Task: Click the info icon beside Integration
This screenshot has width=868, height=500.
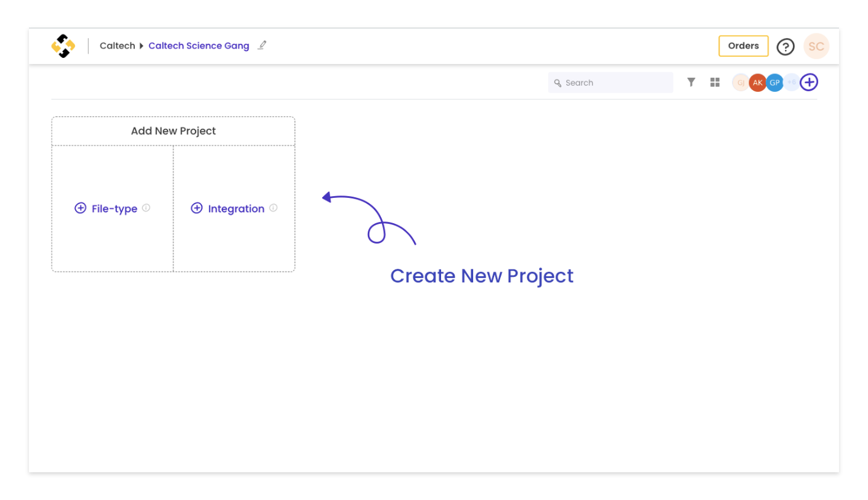Action: pos(273,208)
